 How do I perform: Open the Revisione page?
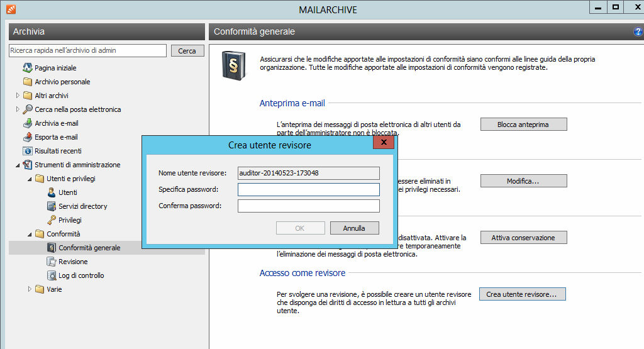coord(73,262)
